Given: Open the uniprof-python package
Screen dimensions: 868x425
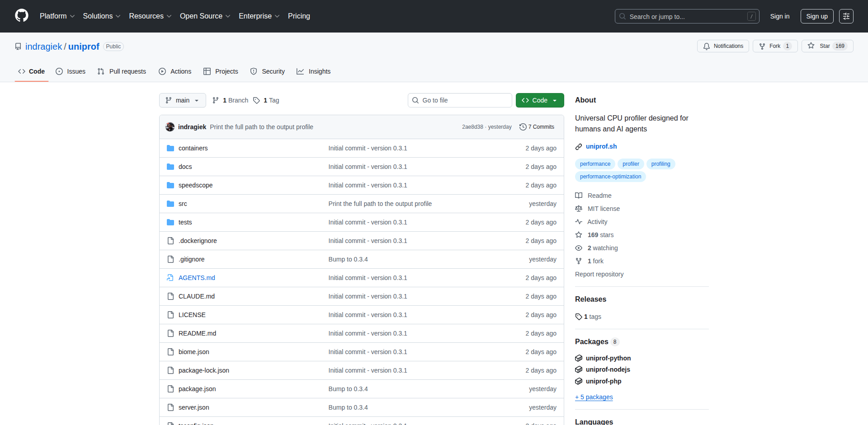Looking at the screenshot, I should (603, 358).
